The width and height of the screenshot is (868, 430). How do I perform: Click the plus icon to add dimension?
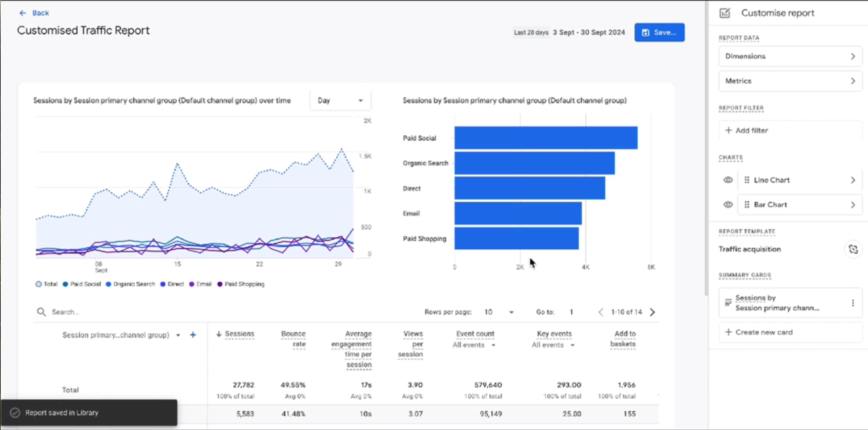pos(193,335)
